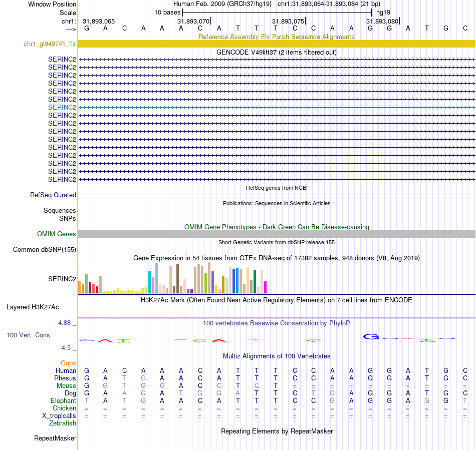Viewport: 476px width, 450px height.
Task: Click the 4.88 PhyloP upper scale value
Action: pyautogui.click(x=64, y=323)
